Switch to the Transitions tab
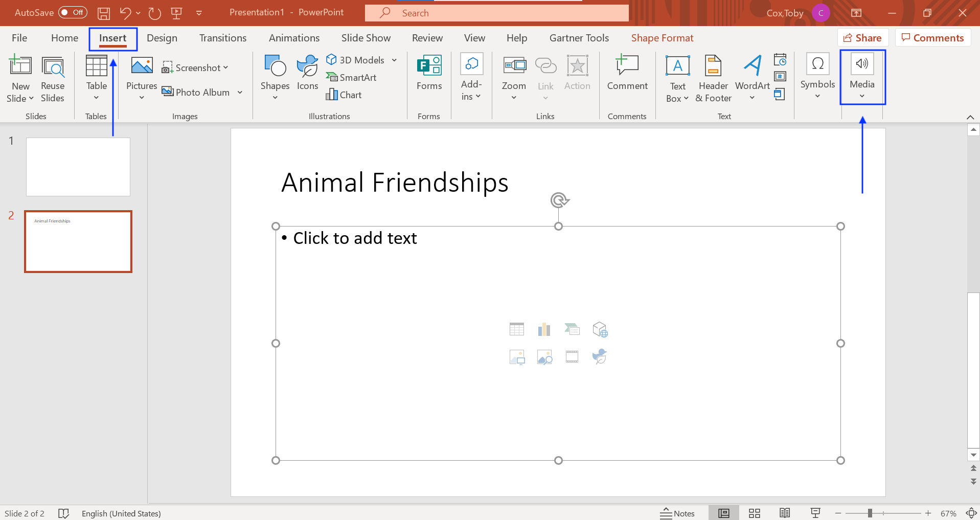 (x=223, y=38)
